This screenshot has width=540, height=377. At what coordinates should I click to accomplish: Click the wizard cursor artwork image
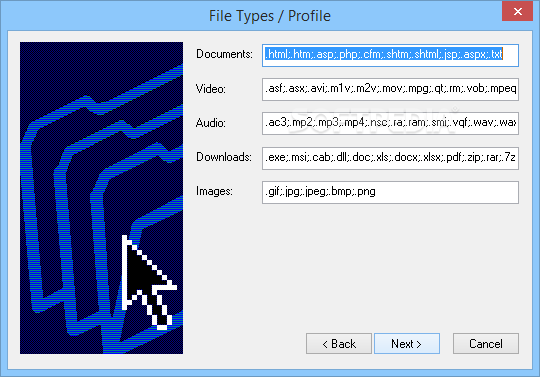pos(101,198)
